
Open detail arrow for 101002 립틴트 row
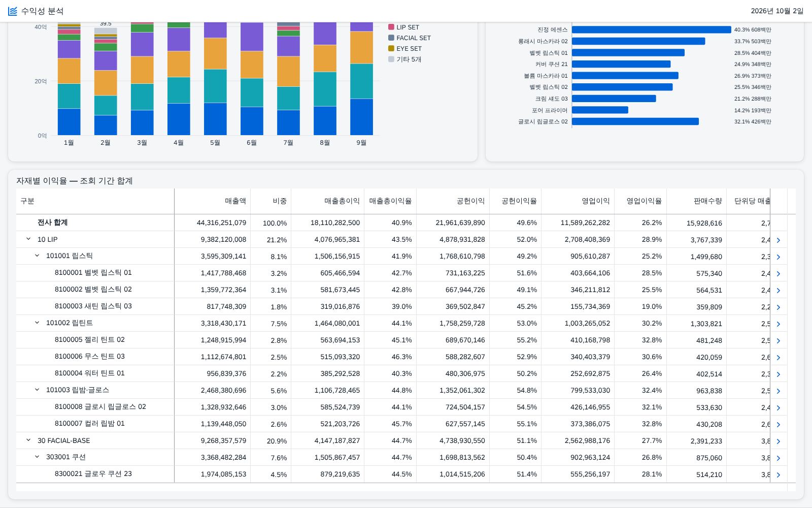pyautogui.click(x=779, y=324)
